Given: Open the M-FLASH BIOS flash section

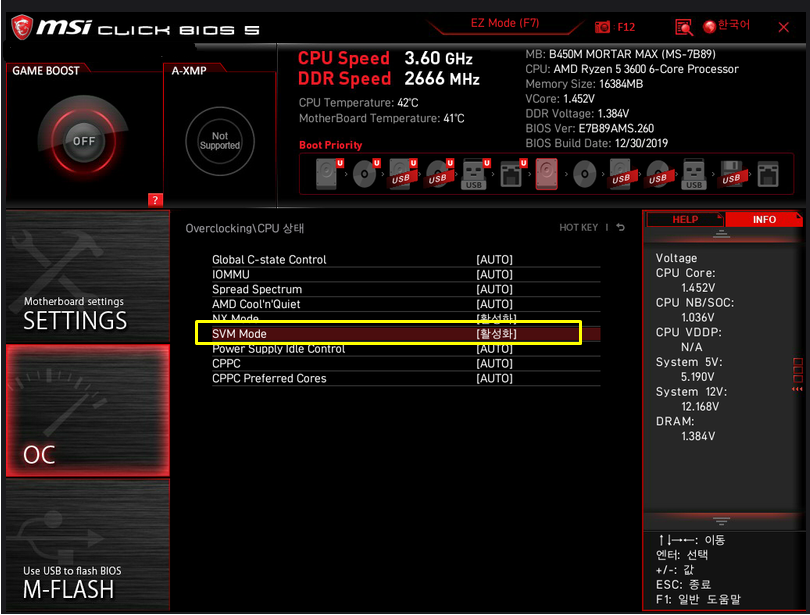Looking at the screenshot, I should tap(88, 545).
